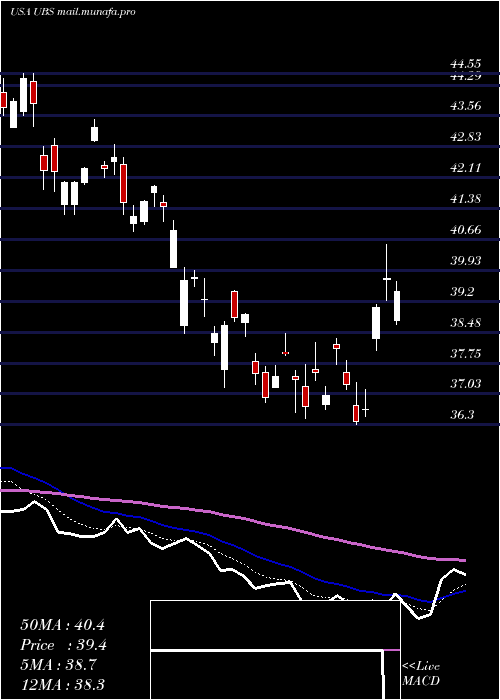Viewport: 500px width, 700px height.
Task: Click the 37.75 price level label
Action: click(x=466, y=354)
